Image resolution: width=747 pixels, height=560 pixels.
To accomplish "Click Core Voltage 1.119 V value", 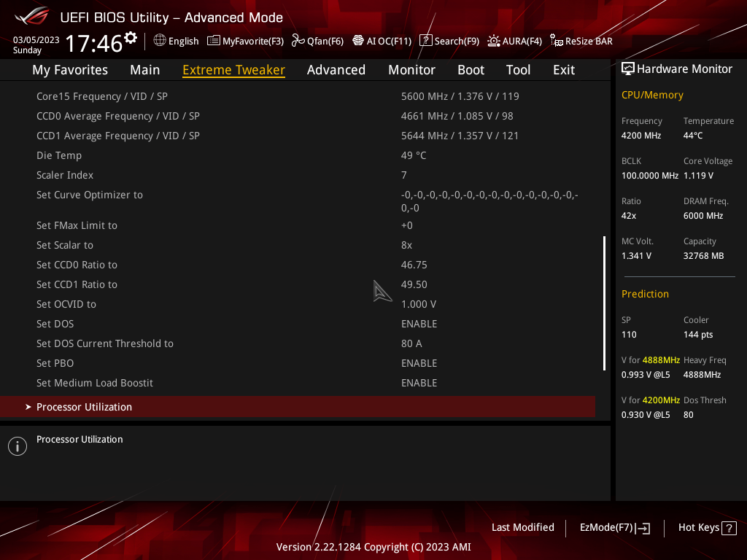I will coord(698,176).
